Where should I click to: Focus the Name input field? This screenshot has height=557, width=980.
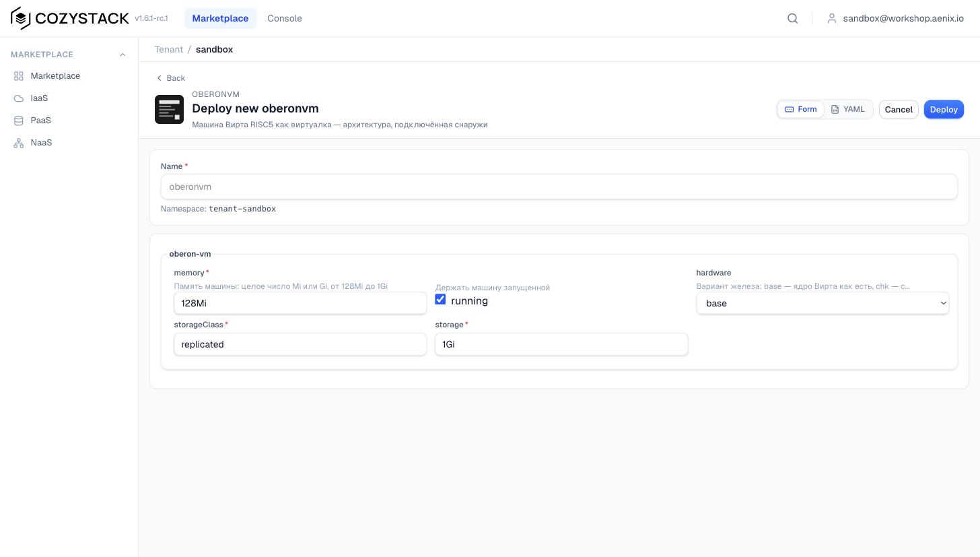coord(559,187)
